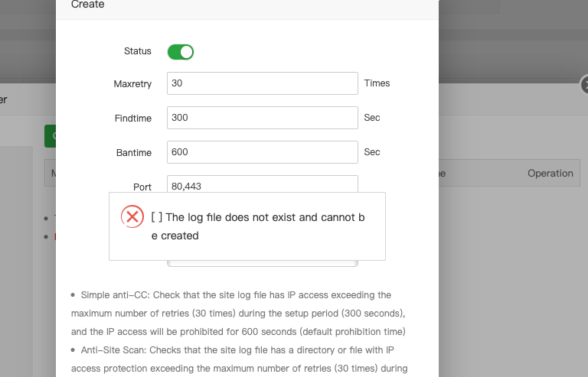Viewport: 588px width, 377px height.
Task: Edit the Bantime value field
Action: coord(262,152)
